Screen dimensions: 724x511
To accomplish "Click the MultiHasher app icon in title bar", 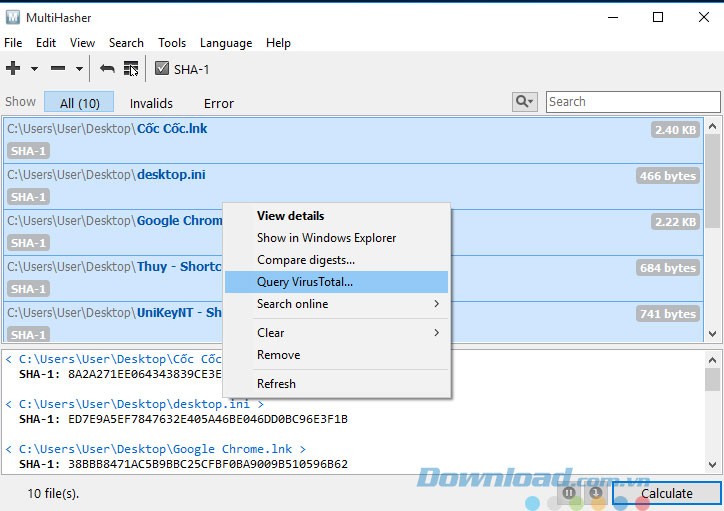I will [x=13, y=17].
